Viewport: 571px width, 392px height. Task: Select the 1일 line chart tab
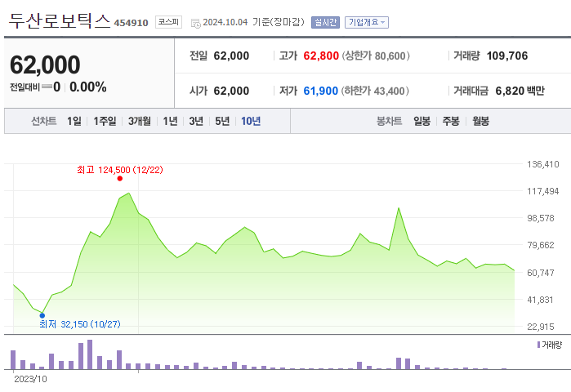pyautogui.click(x=74, y=121)
